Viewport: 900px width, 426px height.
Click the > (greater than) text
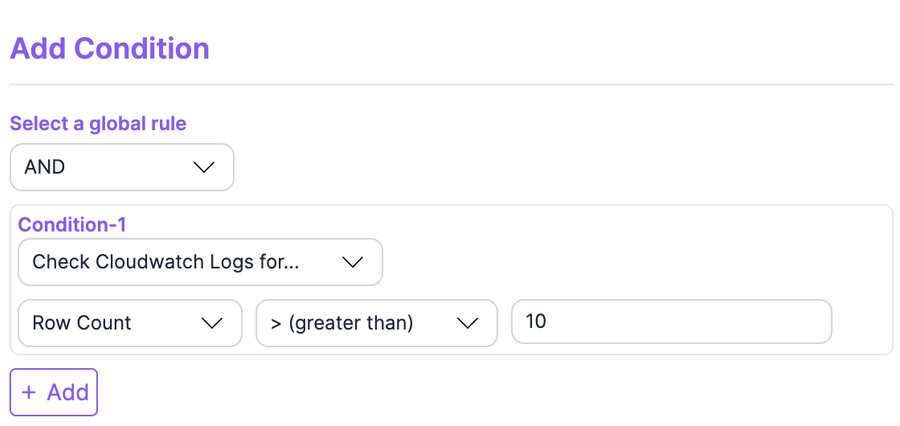coord(342,323)
